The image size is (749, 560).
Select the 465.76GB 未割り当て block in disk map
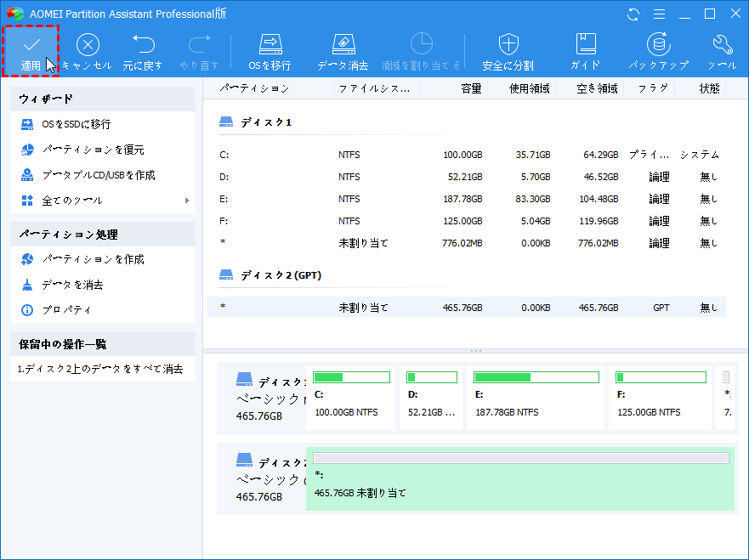[x=520, y=478]
